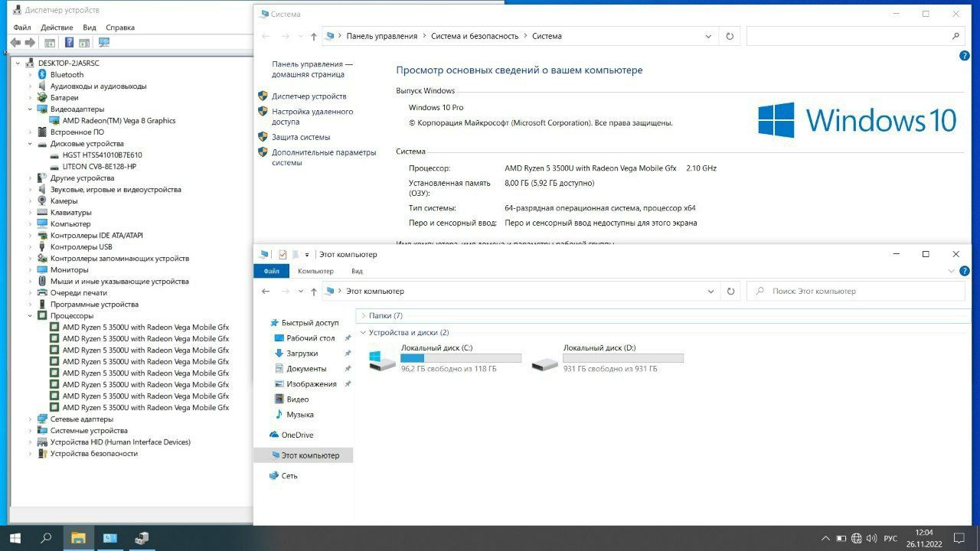Image resolution: width=980 pixels, height=551 pixels.
Task: Open Справка menu in Device Manager
Action: tap(120, 27)
